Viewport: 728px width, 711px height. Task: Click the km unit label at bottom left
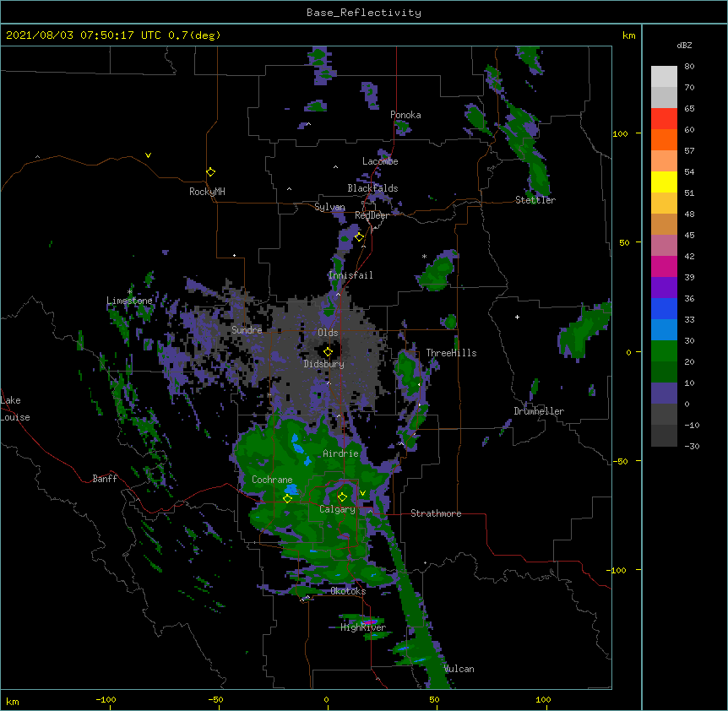12,701
